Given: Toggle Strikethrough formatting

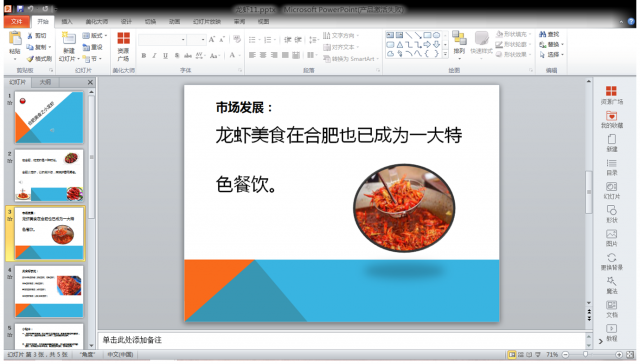Looking at the screenshot, I should click(x=188, y=55).
